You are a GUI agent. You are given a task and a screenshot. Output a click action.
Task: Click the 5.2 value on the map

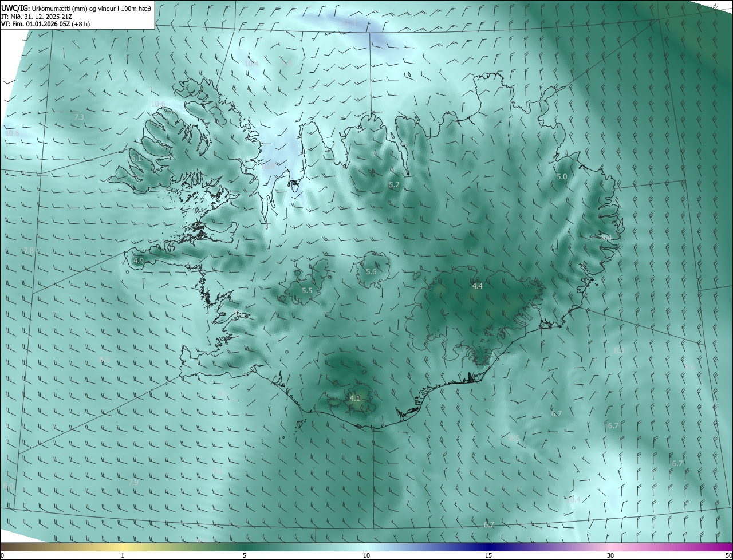394,185
